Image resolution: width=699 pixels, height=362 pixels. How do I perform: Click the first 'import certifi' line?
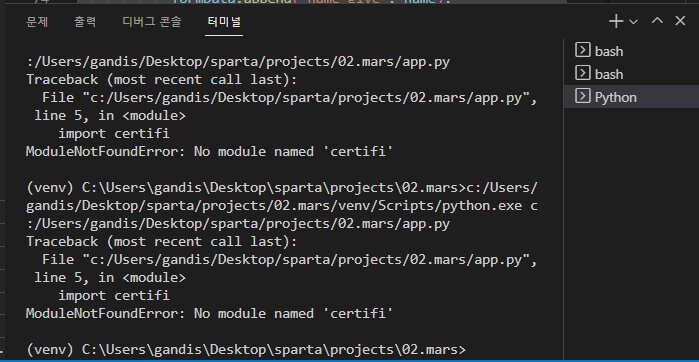pyautogui.click(x=114, y=134)
